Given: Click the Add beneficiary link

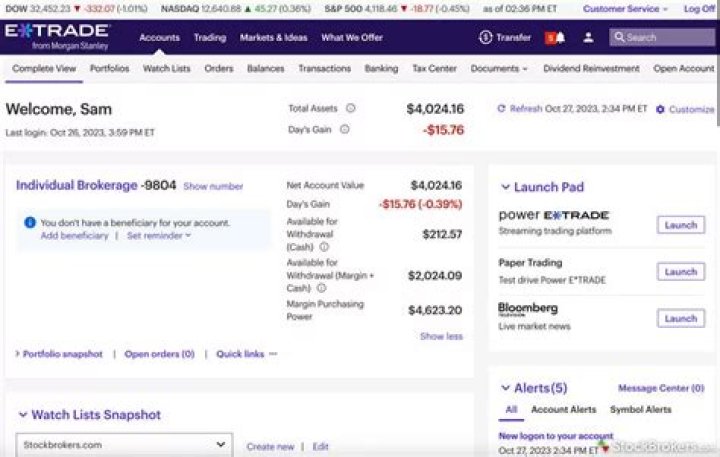Looking at the screenshot, I should coord(74,236).
